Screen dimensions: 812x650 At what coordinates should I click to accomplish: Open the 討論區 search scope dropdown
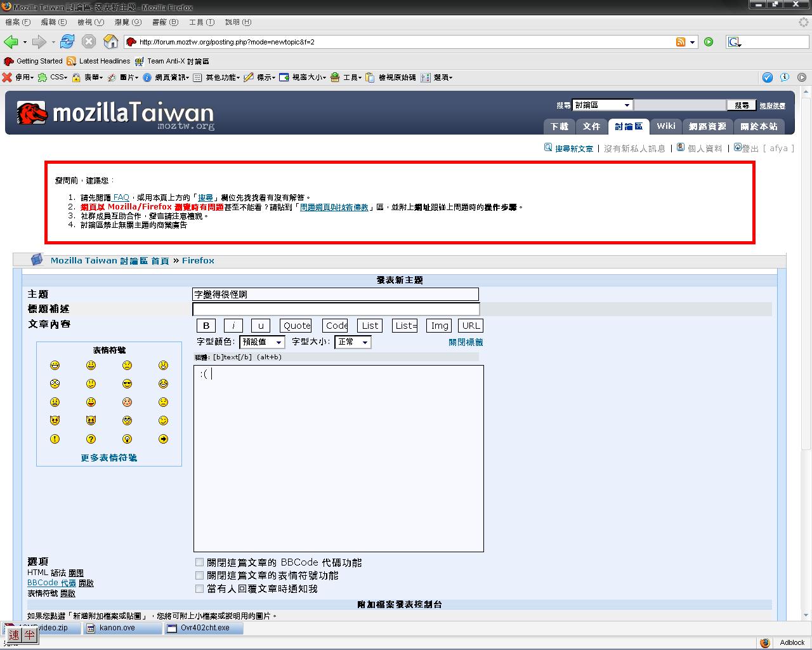click(x=602, y=105)
